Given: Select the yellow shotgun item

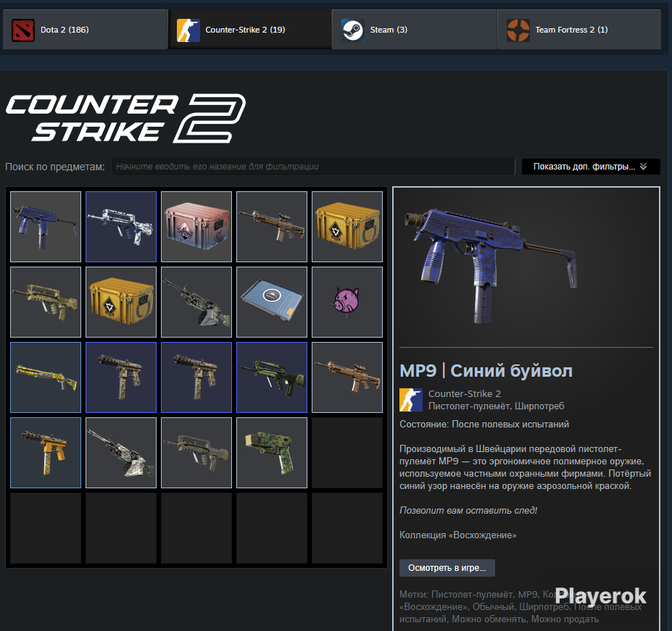Looking at the screenshot, I should pyautogui.click(x=46, y=377).
